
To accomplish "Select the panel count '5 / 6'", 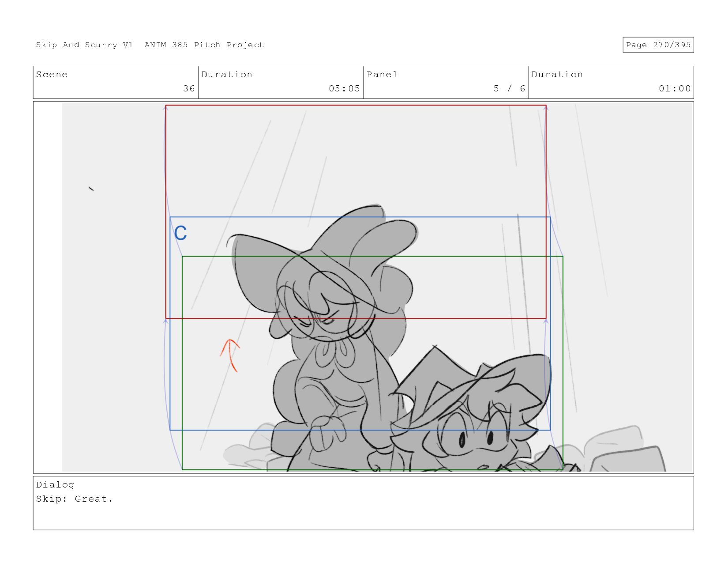I will pos(509,89).
